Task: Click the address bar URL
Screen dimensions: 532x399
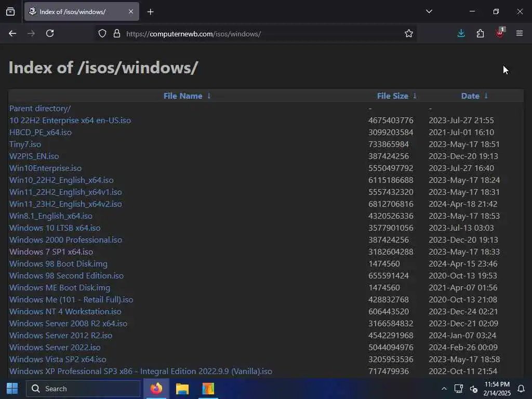Action: click(x=193, y=34)
